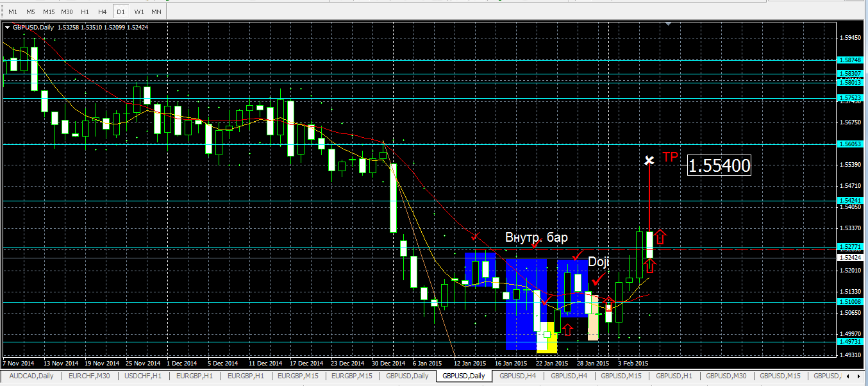The image size is (868, 386).
Task: Open the EURCHF,M30 chart tab
Action: 89,376
